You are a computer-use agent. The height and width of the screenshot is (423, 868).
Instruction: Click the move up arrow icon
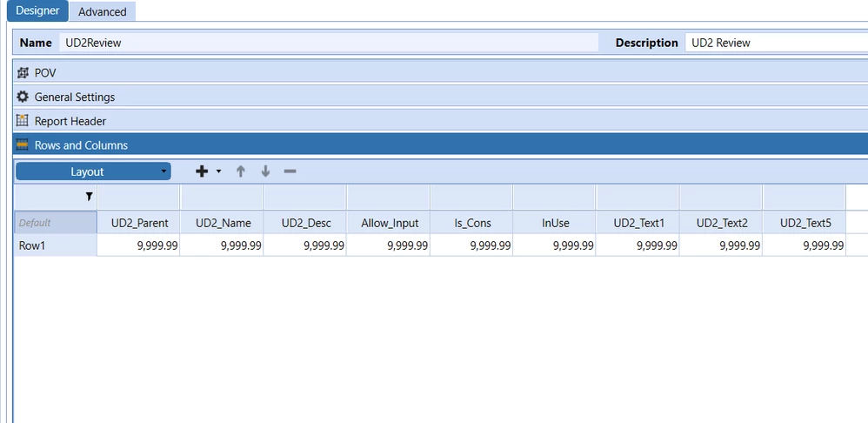click(240, 171)
